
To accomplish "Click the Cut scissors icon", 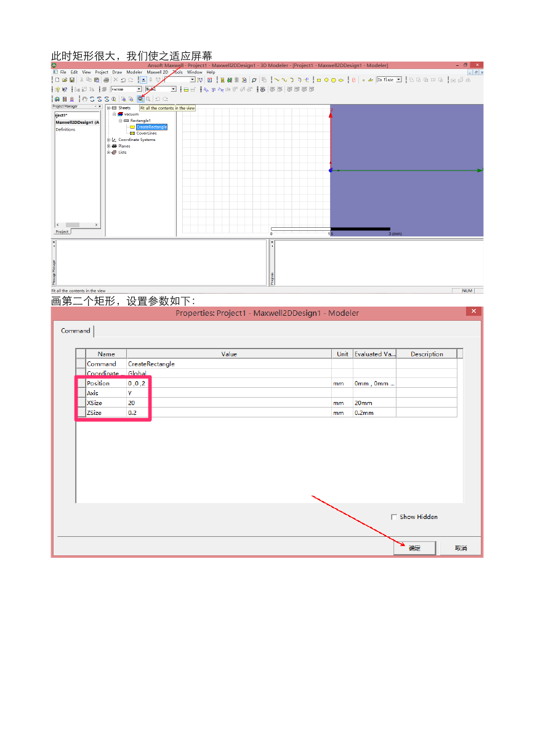I will (x=81, y=79).
